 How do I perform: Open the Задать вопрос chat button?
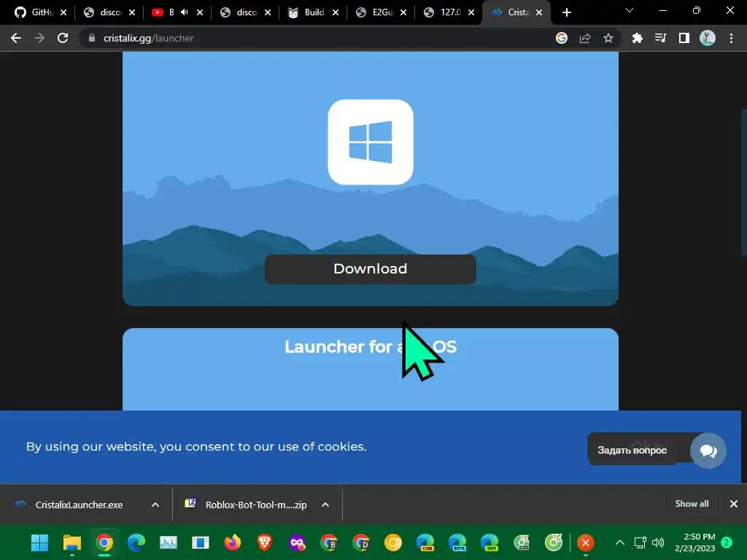pos(632,450)
